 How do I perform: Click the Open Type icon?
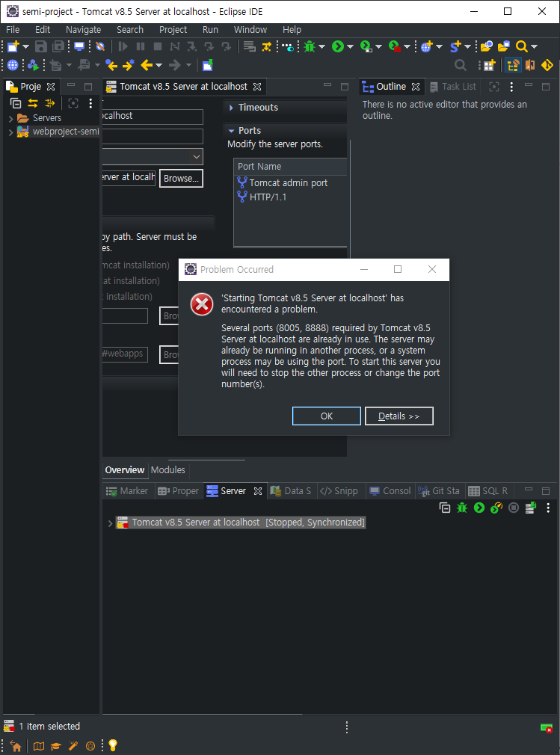486,46
